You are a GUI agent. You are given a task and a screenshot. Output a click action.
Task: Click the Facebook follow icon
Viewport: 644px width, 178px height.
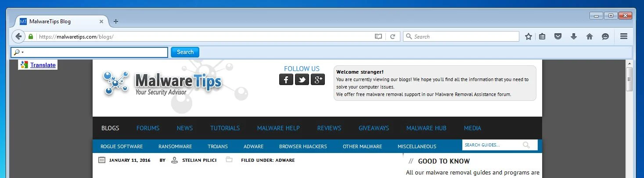286,80
